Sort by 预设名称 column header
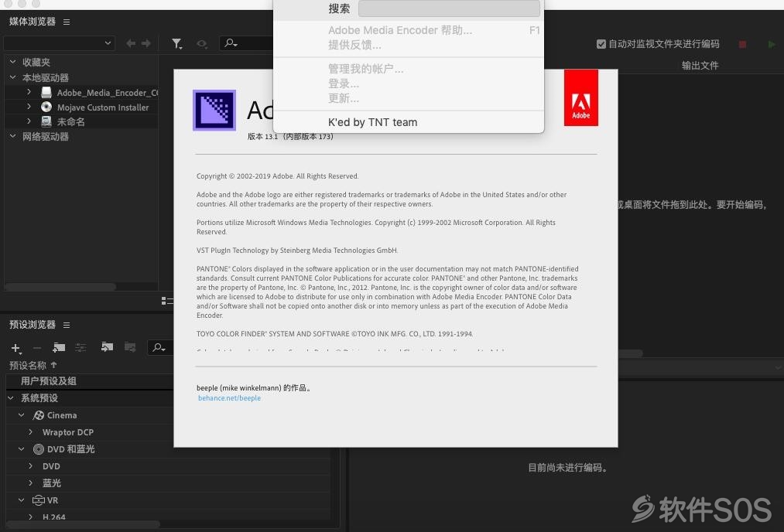 pyautogui.click(x=33, y=365)
